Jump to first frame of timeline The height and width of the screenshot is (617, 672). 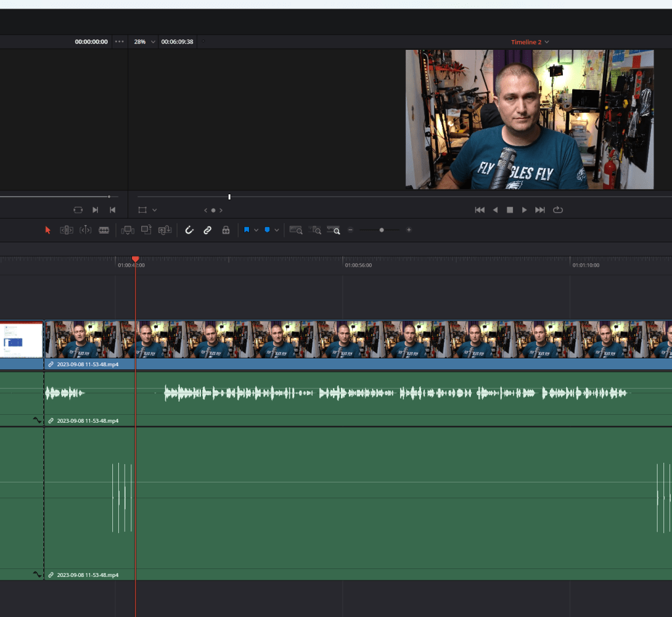click(x=480, y=210)
